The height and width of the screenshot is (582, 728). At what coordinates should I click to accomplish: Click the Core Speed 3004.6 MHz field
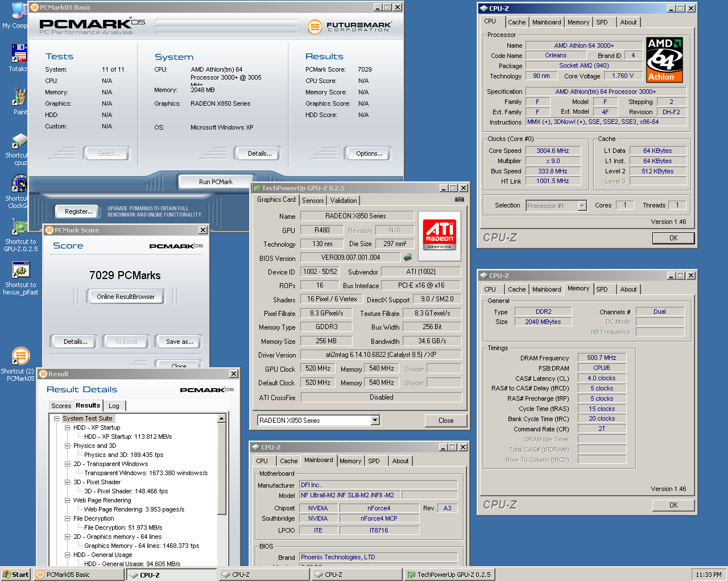pos(552,151)
